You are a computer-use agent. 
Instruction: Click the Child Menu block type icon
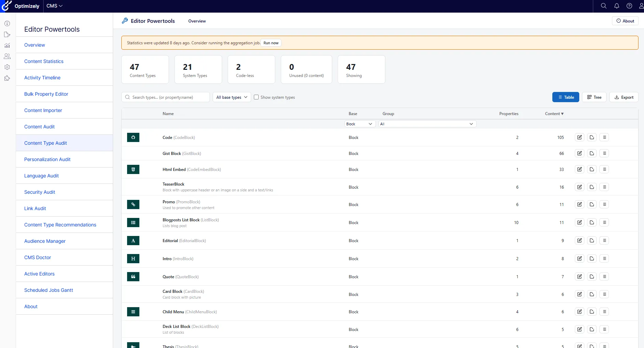133,312
